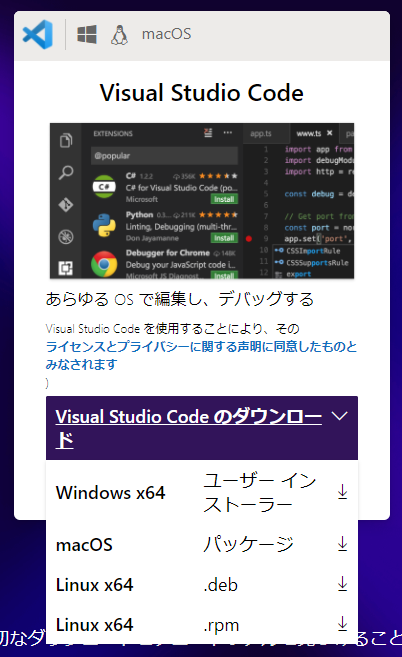
Task: Click the あらゆる OS で編集し、デバッグする tagline
Action: [x=179, y=299]
